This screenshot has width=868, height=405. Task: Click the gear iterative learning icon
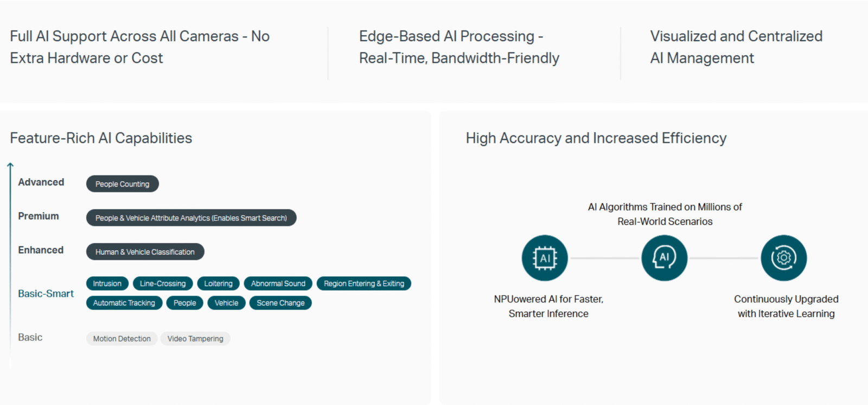(783, 258)
